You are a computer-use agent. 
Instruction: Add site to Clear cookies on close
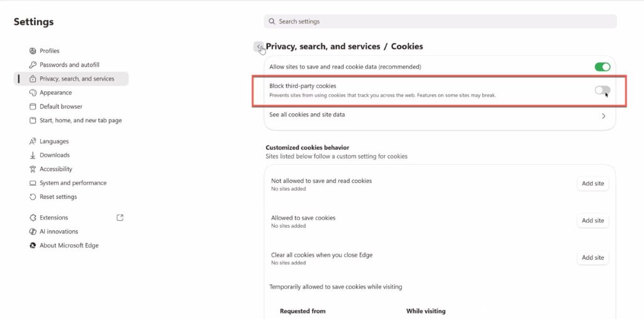point(592,258)
